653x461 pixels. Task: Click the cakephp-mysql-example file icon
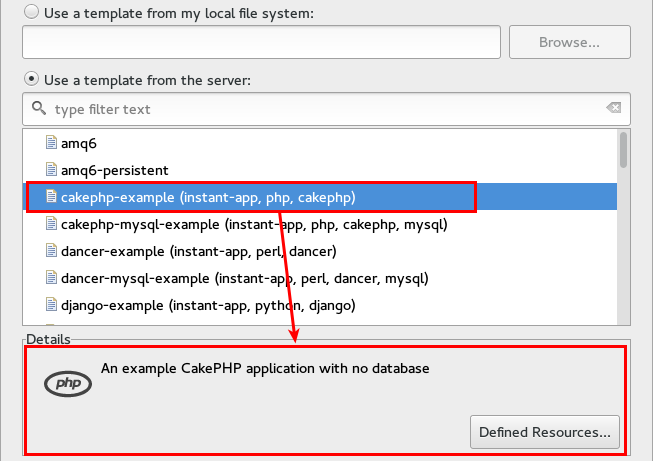click(51, 224)
